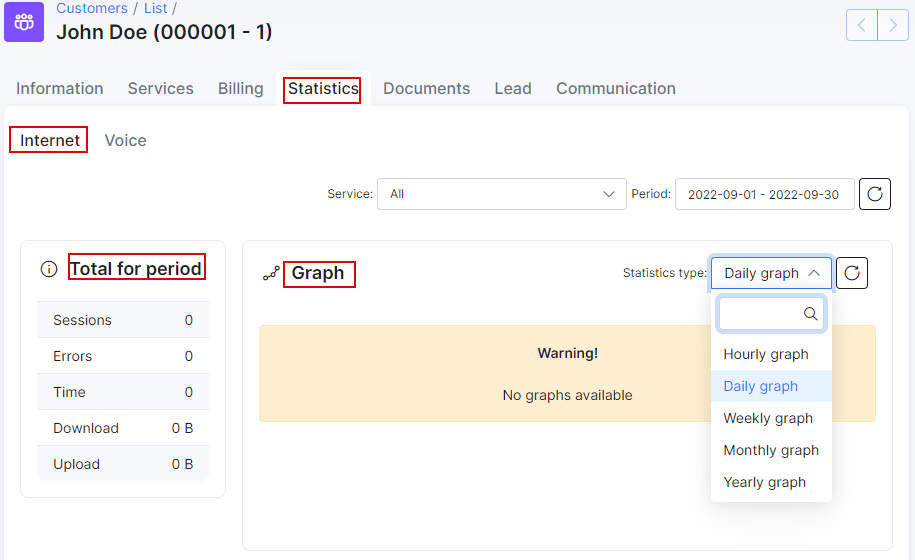
Task: Click the graph line icon
Action: point(271,273)
